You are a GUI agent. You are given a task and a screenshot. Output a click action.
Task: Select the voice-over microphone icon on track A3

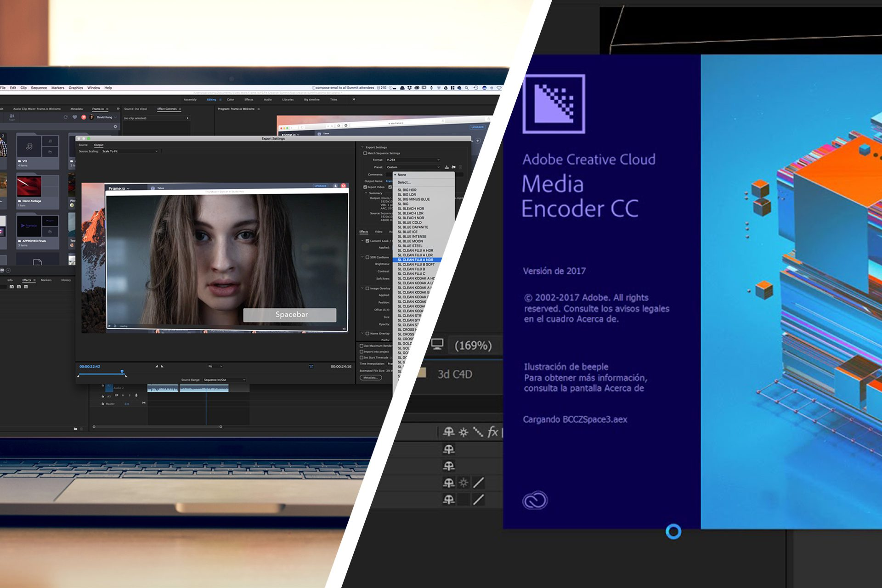pos(136,396)
